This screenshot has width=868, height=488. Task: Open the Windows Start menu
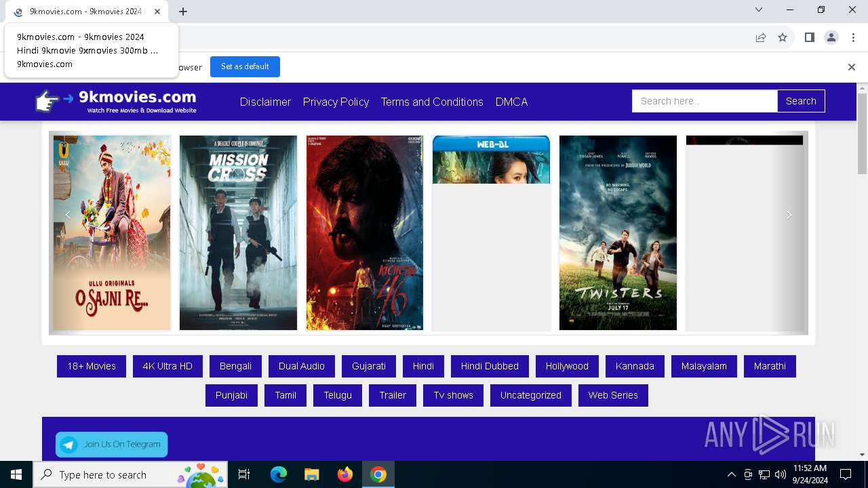[x=16, y=474]
